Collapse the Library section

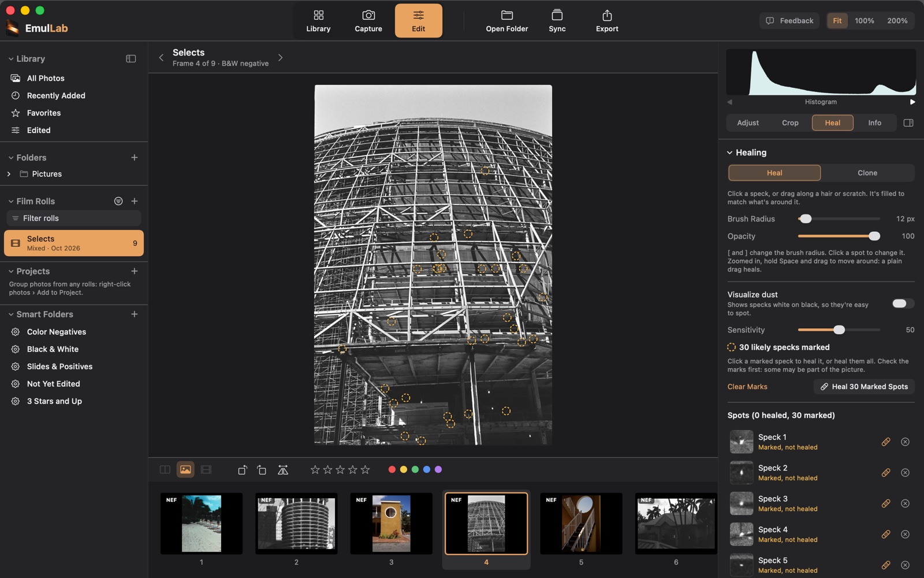(11, 59)
